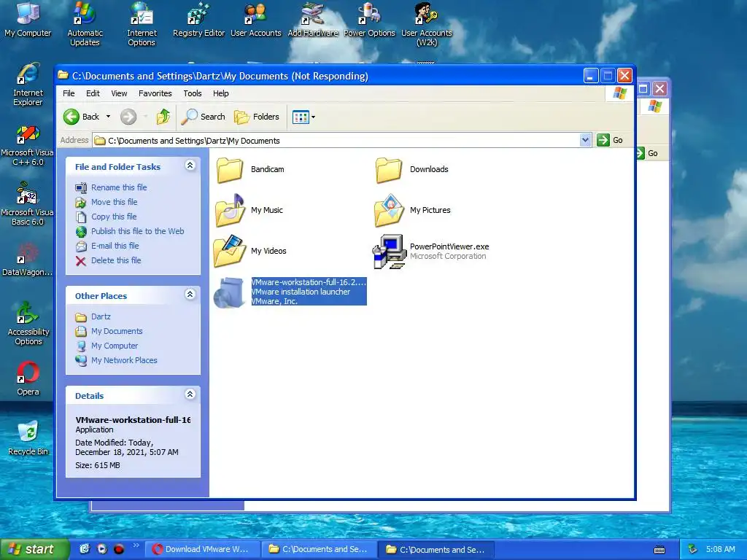747x560 pixels.
Task: Click Copy this file link
Action: [x=114, y=217]
